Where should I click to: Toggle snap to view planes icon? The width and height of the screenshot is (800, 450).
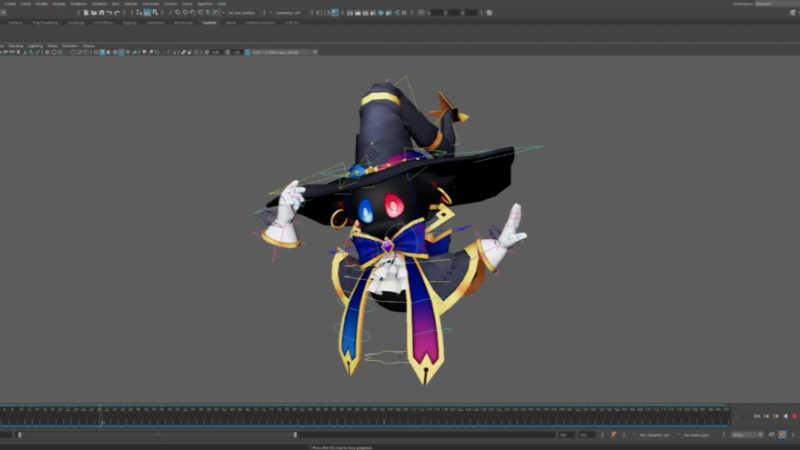[208, 13]
